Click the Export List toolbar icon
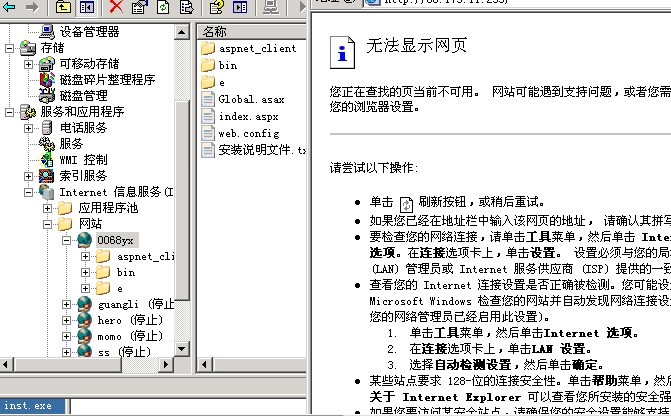The height and width of the screenshot is (416, 671). click(x=187, y=7)
